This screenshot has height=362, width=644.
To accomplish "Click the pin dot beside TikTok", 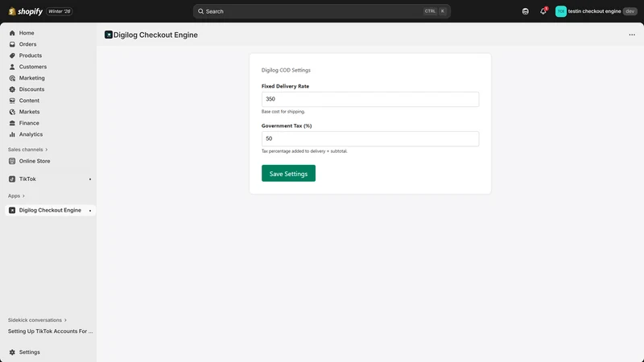I will pos(90,179).
